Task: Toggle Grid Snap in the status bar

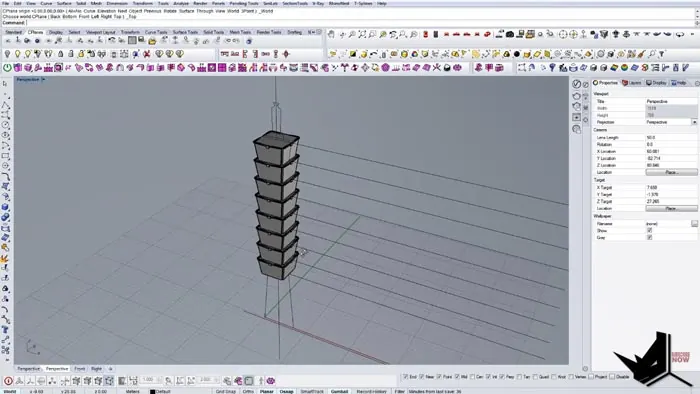Action: click(x=225, y=391)
